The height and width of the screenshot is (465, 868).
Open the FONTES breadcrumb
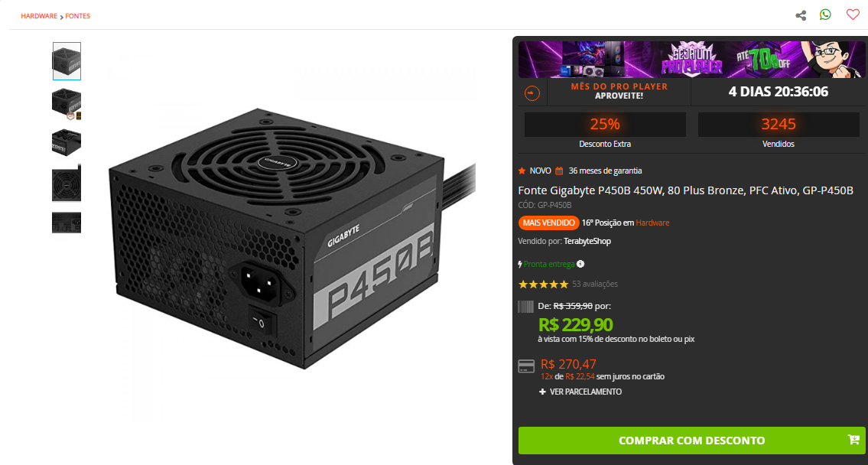pos(77,16)
